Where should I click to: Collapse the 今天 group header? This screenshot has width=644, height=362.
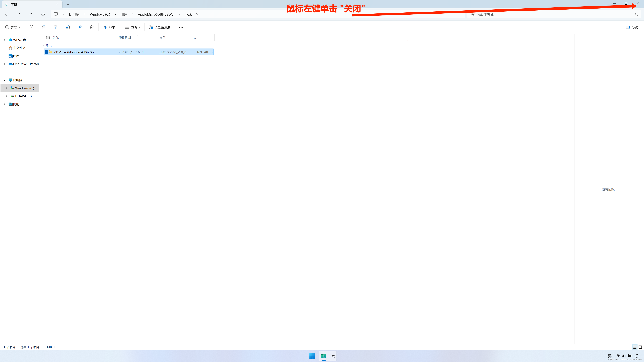click(43, 45)
